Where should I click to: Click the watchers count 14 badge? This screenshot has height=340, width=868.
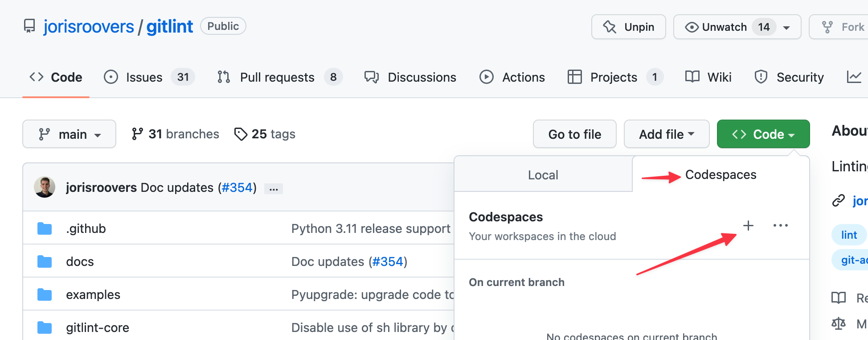764,27
